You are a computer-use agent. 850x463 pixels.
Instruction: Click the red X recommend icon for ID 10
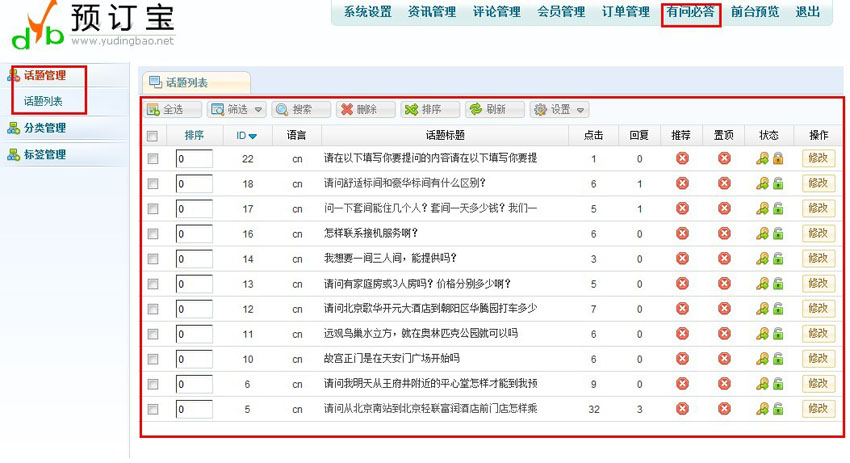pos(682,358)
